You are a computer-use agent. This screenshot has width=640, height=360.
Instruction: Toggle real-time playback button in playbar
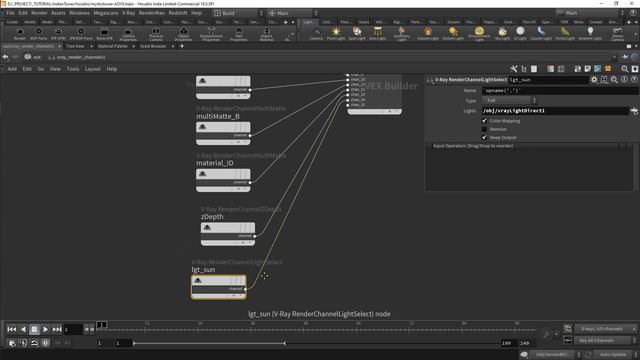pyautogui.click(x=46, y=343)
